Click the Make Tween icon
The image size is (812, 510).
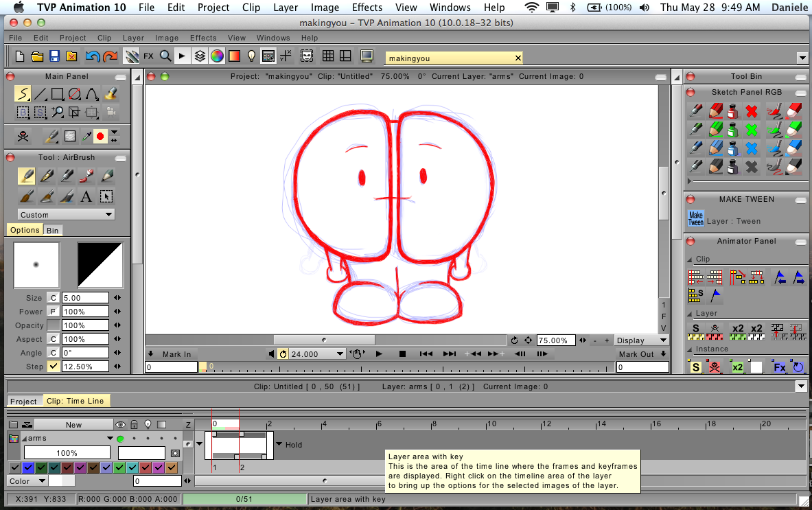(695, 218)
